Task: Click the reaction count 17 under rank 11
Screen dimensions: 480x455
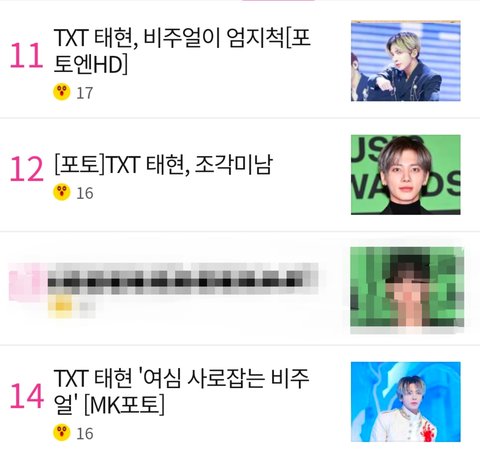Action: click(x=85, y=93)
